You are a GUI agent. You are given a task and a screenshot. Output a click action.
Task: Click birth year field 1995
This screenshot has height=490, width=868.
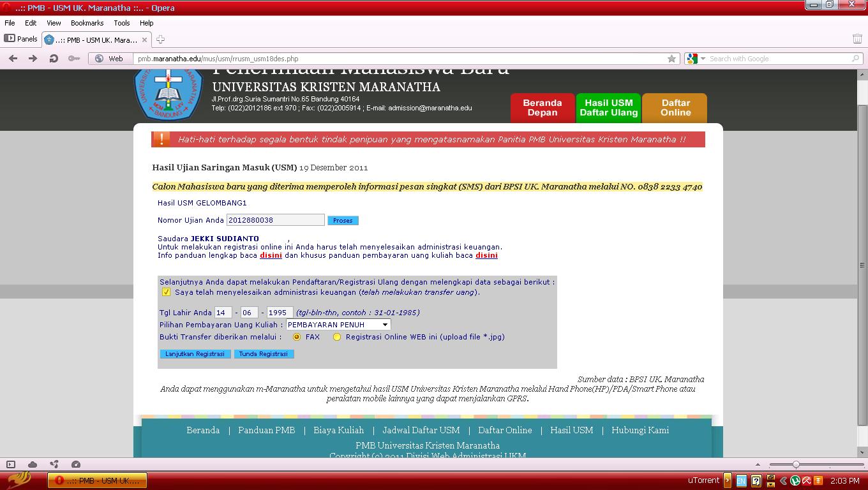pyautogui.click(x=280, y=313)
